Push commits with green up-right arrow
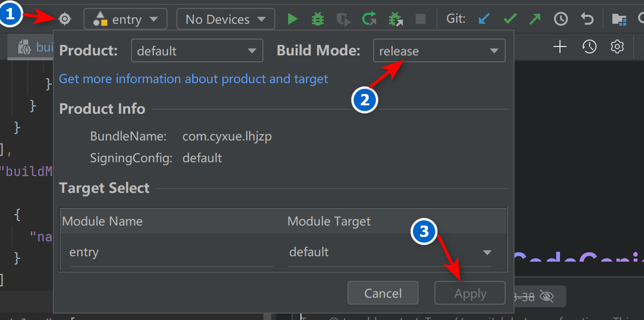 535,19
